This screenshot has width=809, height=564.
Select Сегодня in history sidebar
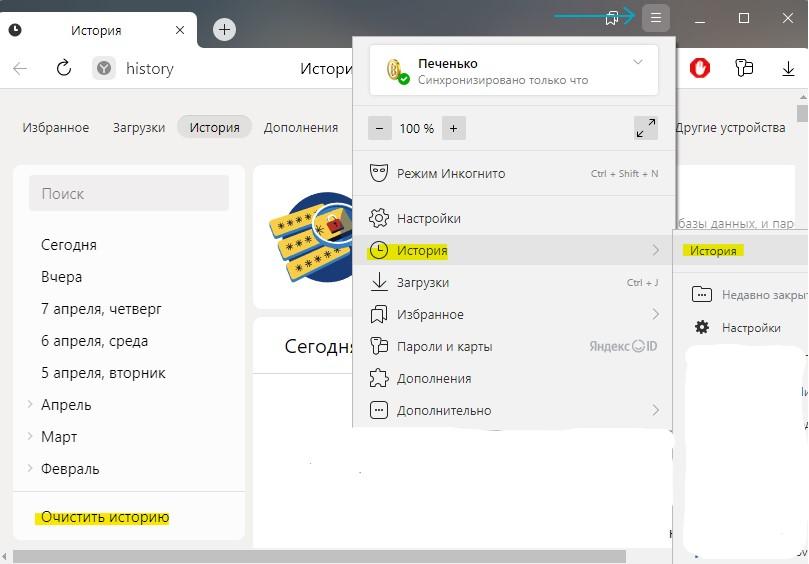pos(69,245)
